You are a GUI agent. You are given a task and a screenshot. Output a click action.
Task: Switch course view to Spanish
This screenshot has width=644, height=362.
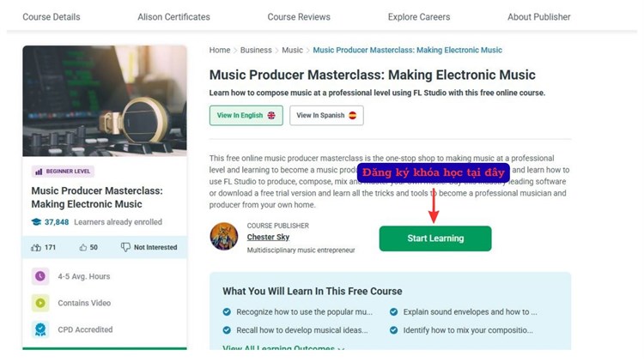click(x=326, y=115)
